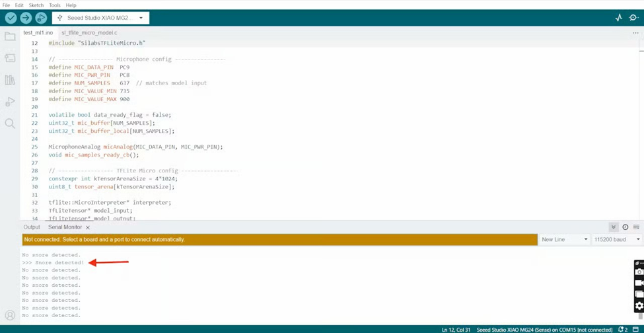This screenshot has width=644, height=333.
Task: Click 'uint32_t mic_buffer_local[NUM_SAMPLES];' line
Action: pyautogui.click(x=112, y=131)
